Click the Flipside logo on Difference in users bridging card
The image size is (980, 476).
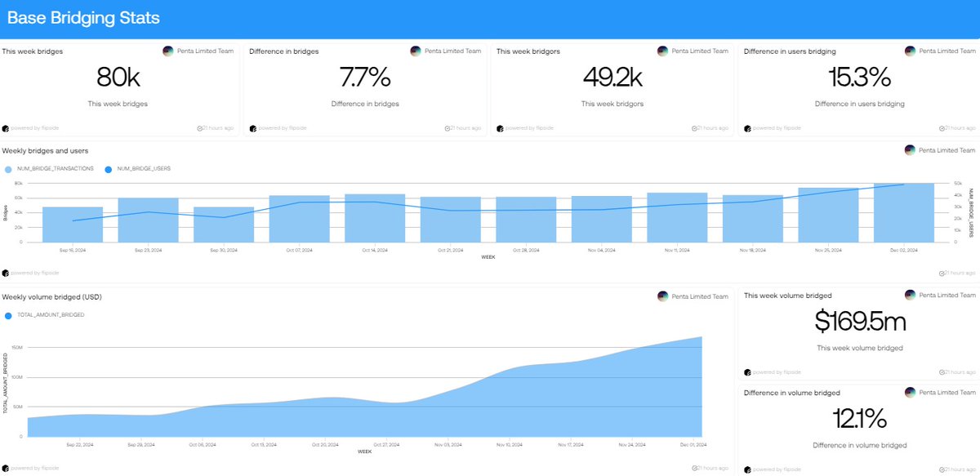pos(747,127)
